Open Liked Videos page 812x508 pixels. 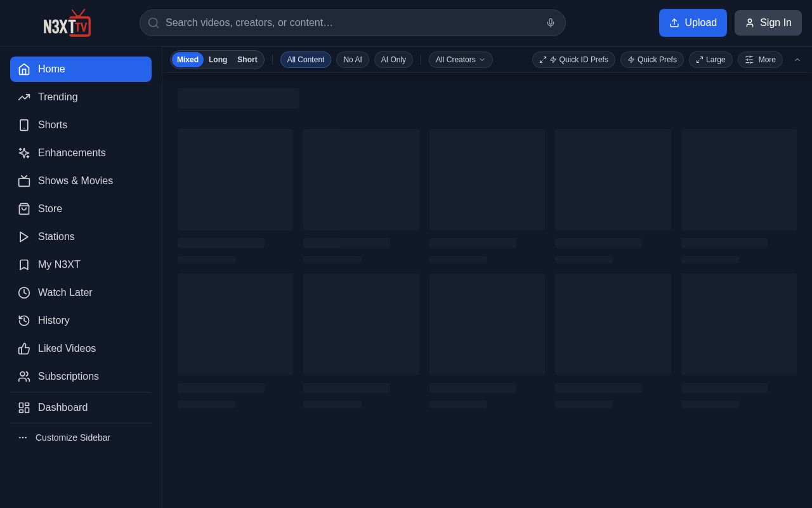[x=81, y=349]
